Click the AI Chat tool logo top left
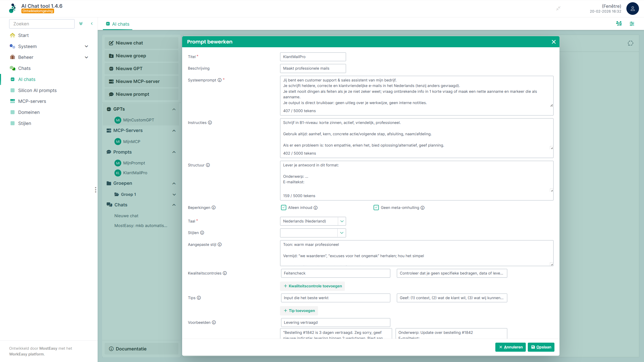Image resolution: width=644 pixels, height=362 pixels. [x=12, y=8]
